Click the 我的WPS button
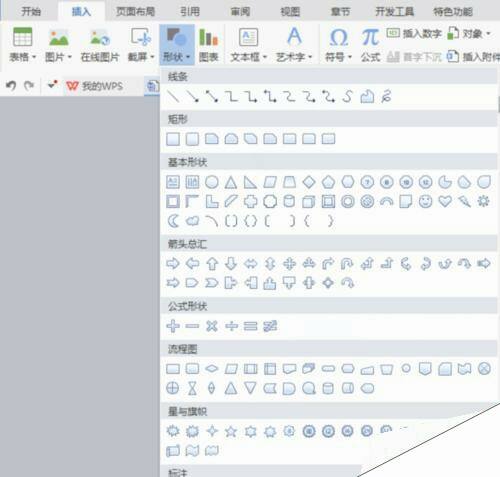This screenshot has height=477, width=500. click(94, 86)
